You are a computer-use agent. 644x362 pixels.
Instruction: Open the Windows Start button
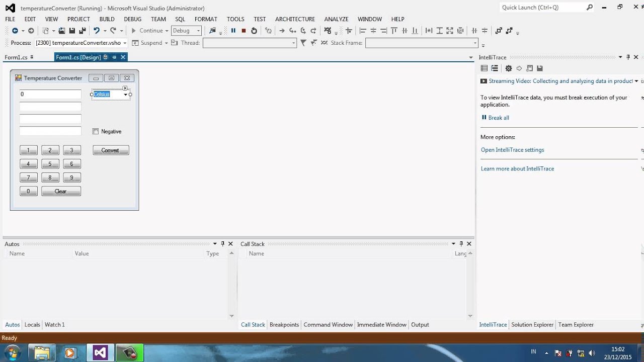(12, 352)
